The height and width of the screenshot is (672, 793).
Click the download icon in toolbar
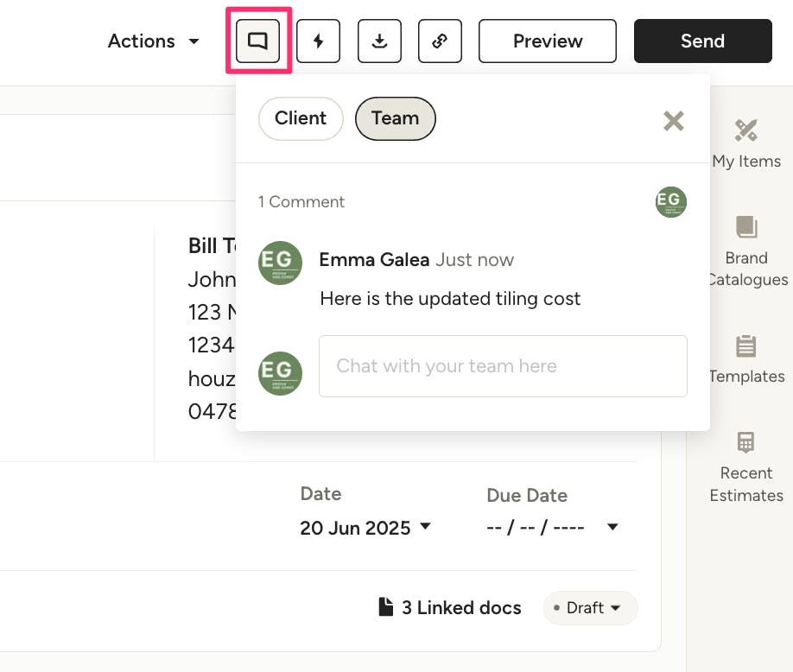[x=379, y=41]
